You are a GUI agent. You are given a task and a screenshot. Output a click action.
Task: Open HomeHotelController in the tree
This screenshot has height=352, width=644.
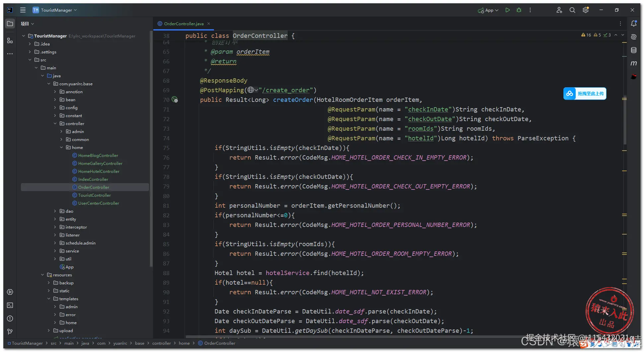click(x=99, y=171)
